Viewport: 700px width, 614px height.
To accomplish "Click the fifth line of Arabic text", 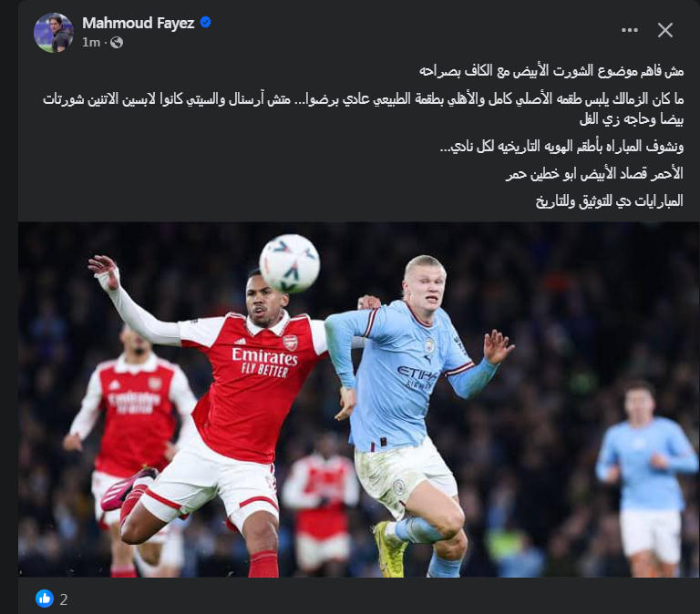I will (594, 173).
